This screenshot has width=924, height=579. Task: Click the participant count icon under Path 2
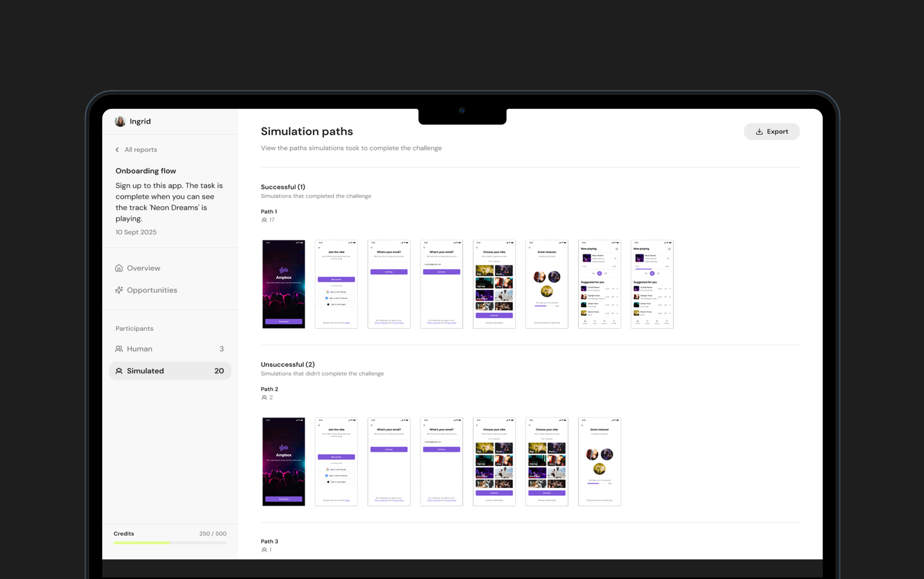(264, 397)
